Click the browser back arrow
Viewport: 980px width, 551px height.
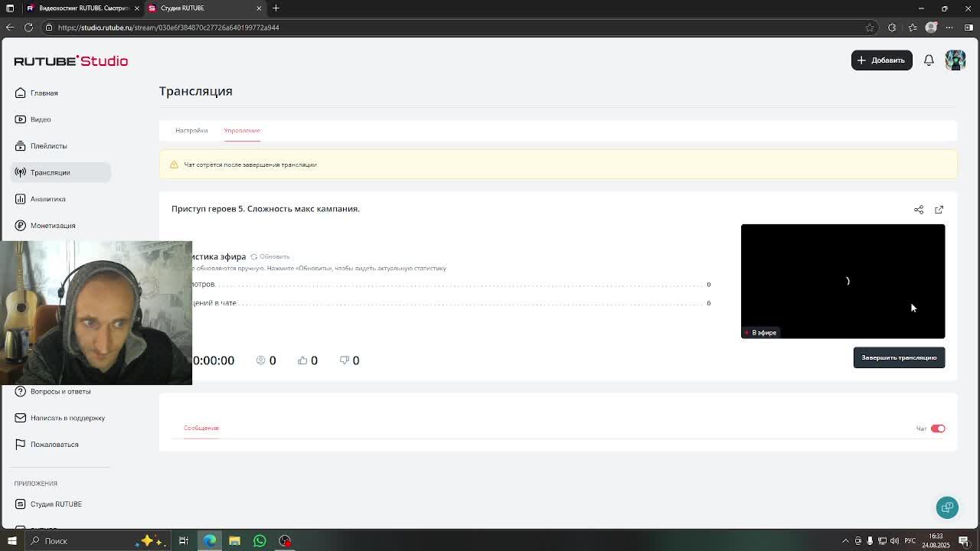10,28
